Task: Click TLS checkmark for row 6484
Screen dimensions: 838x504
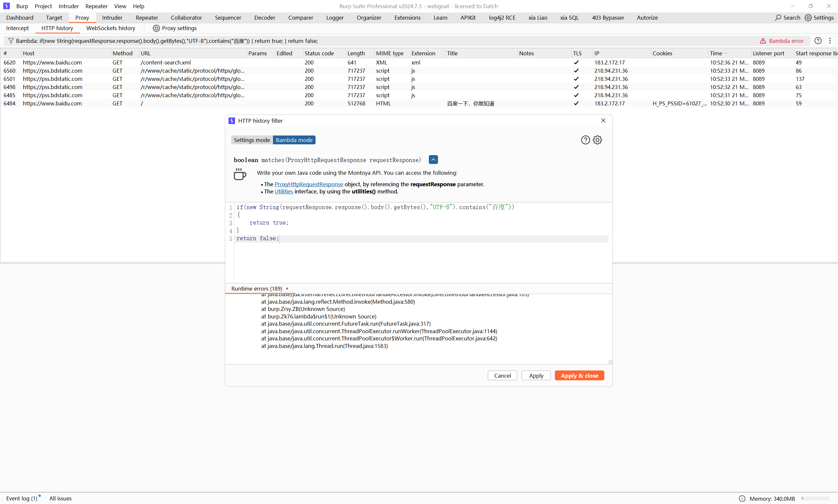Action: pos(576,104)
